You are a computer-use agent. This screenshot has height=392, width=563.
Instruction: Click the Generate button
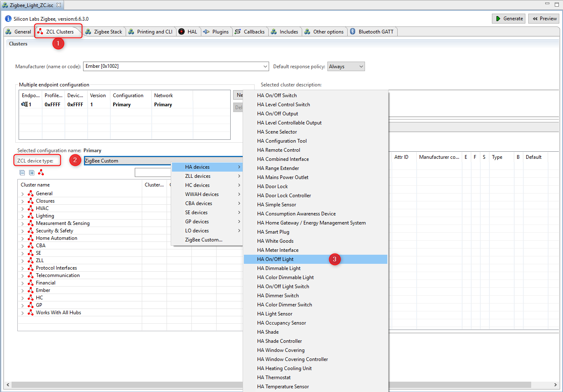pyautogui.click(x=509, y=19)
